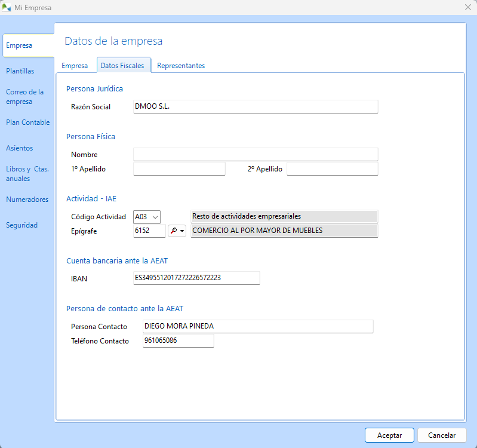Click the Persona Contacto field
This screenshot has width=477, height=448.
click(x=258, y=326)
